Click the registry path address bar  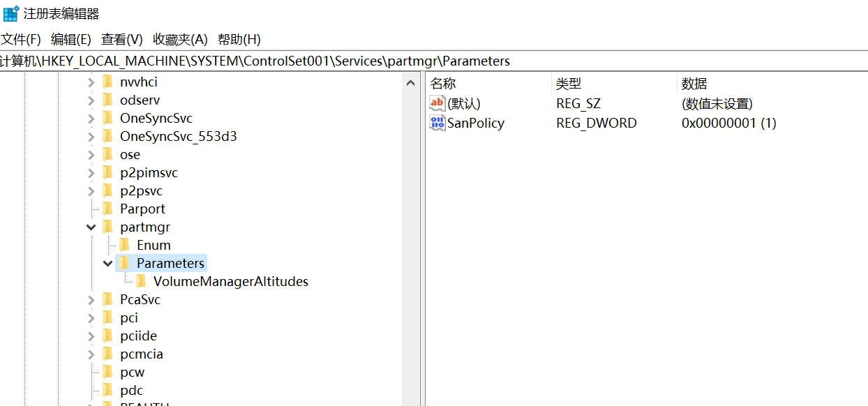pos(434,61)
